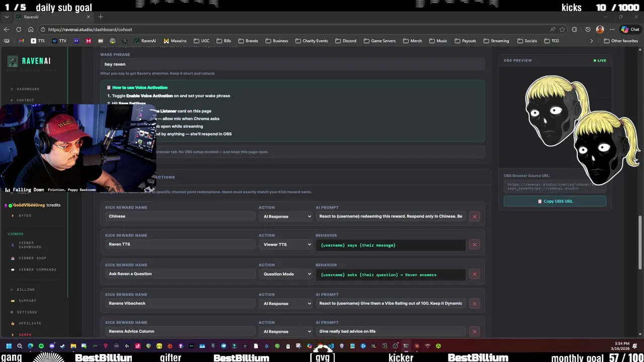Open the Game Servers bookmarks folder
The width and height of the screenshot is (644, 362).
(x=379, y=41)
